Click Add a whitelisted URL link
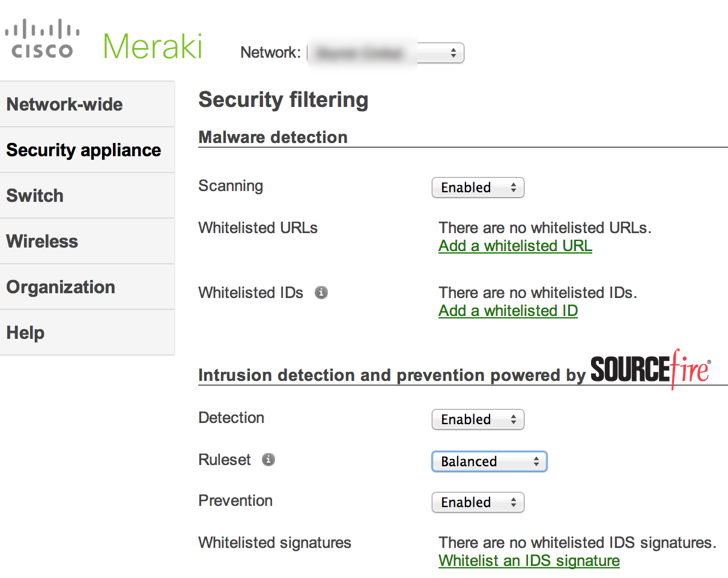 (515, 246)
